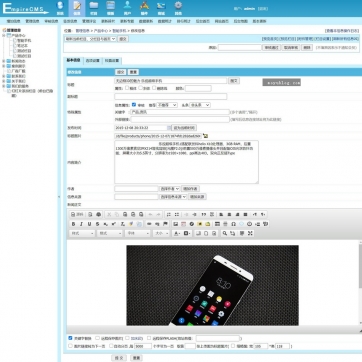Open the author selection dropdown
This screenshot has height=362, width=362.
pos(169,189)
